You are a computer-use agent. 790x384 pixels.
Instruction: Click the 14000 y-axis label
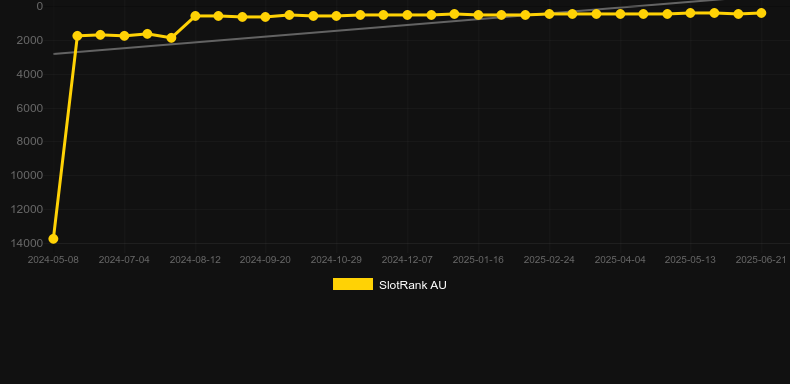pos(26,243)
